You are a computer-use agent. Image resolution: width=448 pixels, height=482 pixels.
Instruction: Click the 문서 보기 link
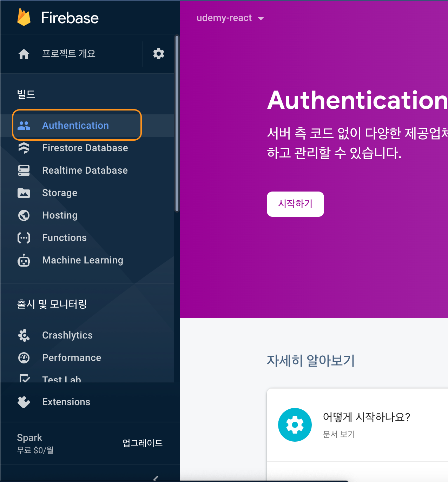[x=339, y=434]
